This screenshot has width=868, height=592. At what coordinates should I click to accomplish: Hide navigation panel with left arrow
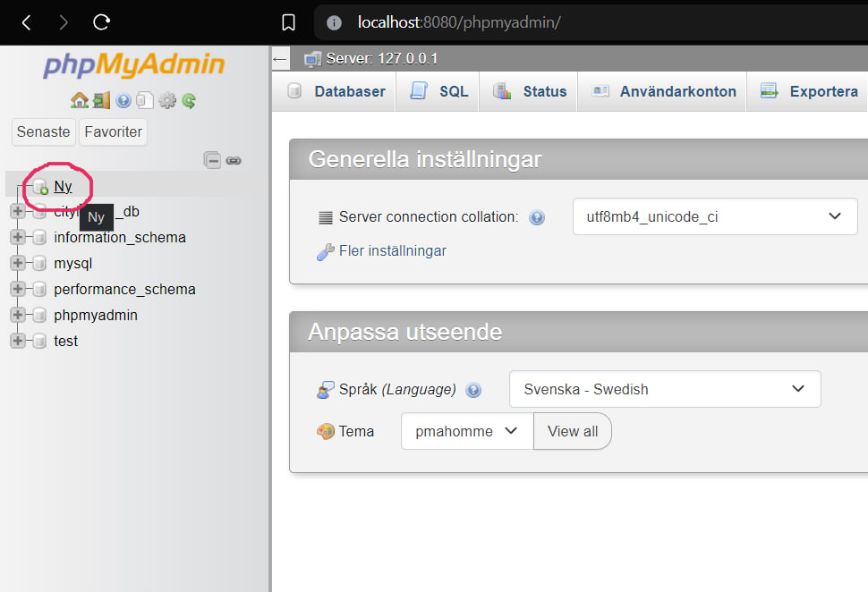pyautogui.click(x=280, y=59)
